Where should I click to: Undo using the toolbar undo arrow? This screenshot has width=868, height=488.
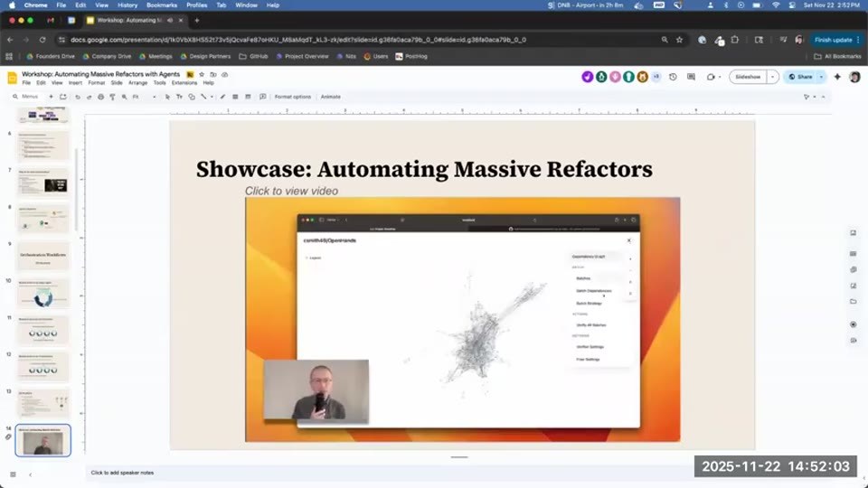pos(78,97)
